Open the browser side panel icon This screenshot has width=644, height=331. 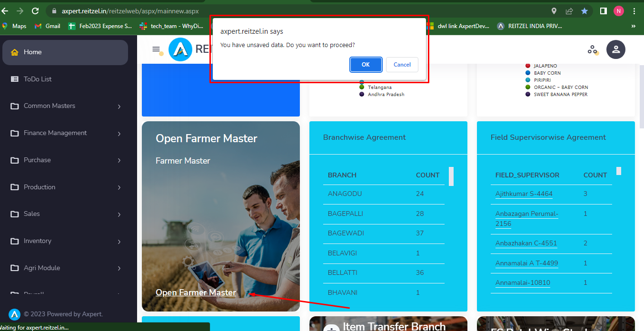tap(603, 11)
